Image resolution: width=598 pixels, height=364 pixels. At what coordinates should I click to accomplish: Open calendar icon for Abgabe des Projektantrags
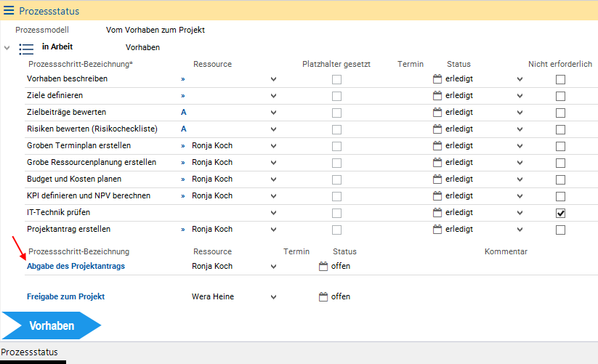click(x=323, y=266)
